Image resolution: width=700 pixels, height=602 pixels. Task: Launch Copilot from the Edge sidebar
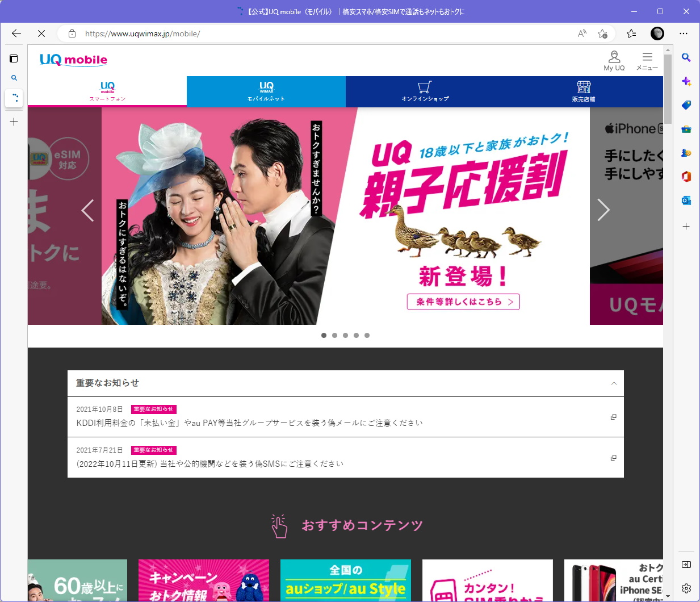[686, 81]
